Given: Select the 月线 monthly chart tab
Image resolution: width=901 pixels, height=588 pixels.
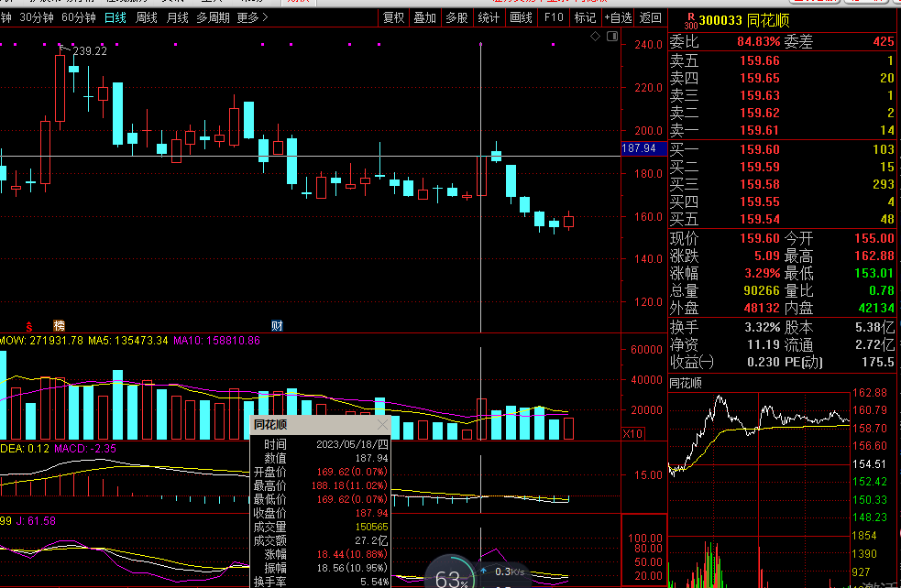Looking at the screenshot, I should coord(178,17).
